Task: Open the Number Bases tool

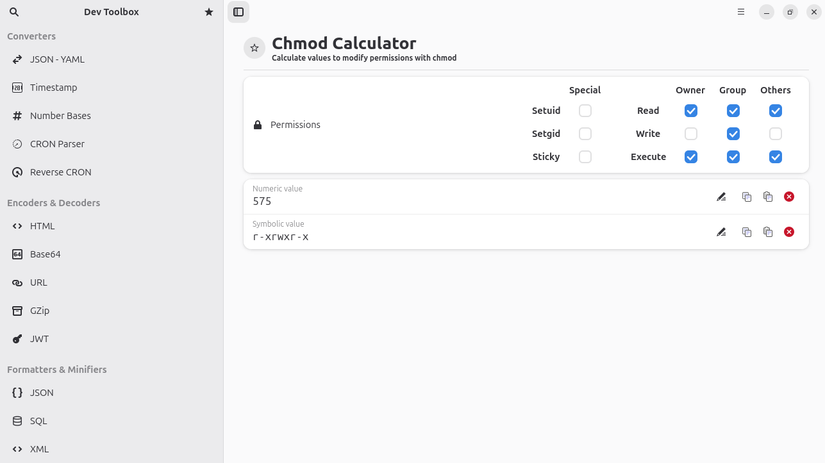Action: 112,116
